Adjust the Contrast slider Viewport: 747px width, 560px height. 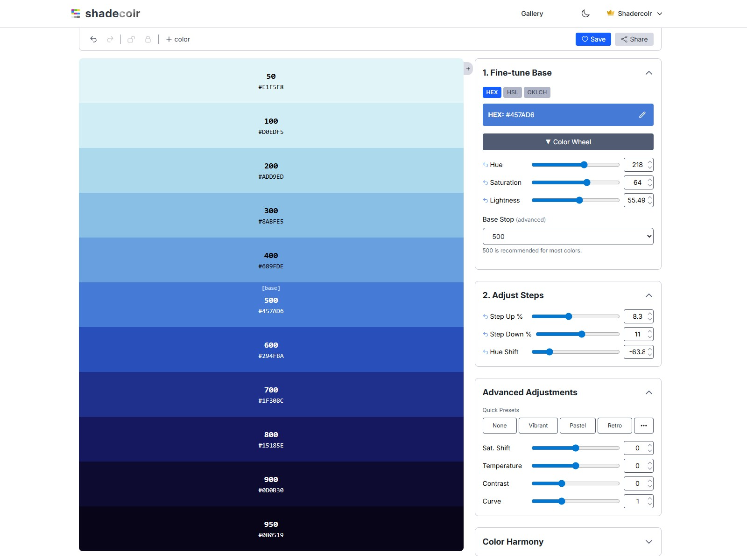coord(576,483)
